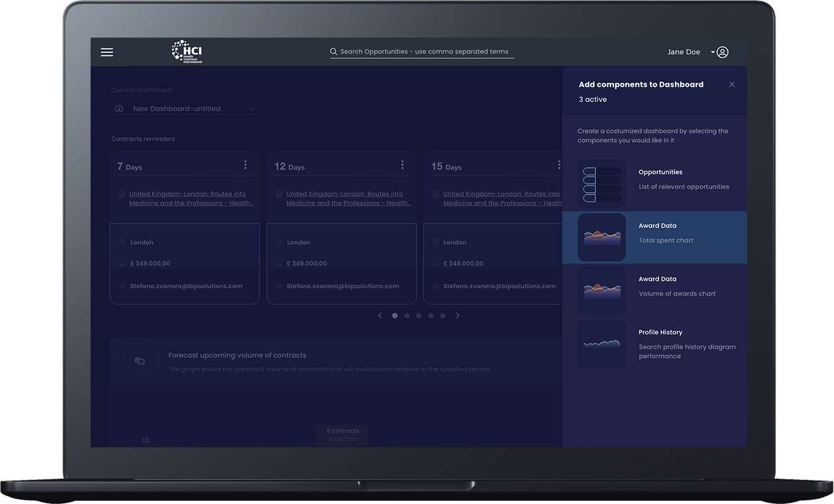Click the HCI Health Contracts logo
834x504 pixels.
185,51
